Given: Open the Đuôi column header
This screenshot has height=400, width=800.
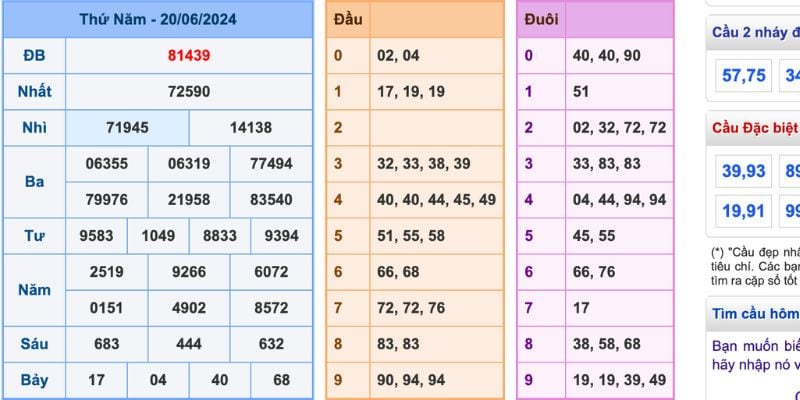Looking at the screenshot, I should (x=542, y=19).
